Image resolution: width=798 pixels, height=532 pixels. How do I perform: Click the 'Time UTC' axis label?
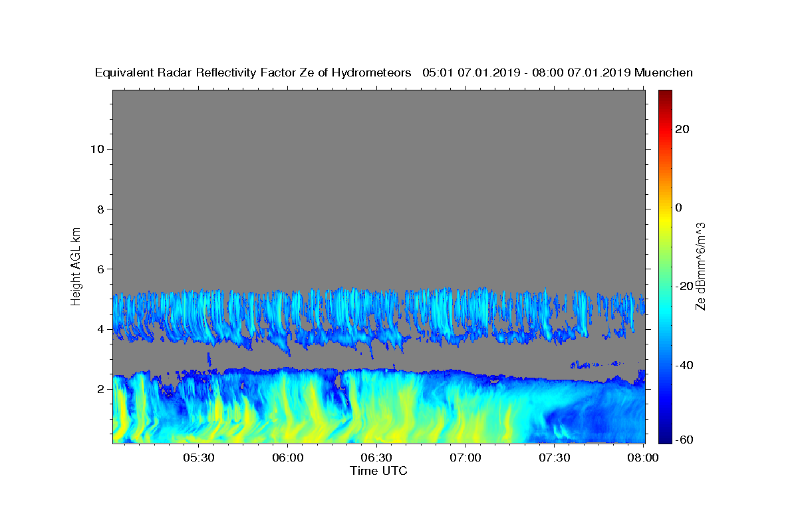pos(378,471)
